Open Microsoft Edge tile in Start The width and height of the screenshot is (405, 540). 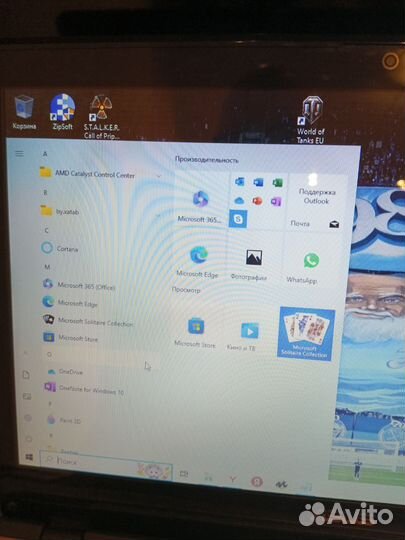coord(198,262)
